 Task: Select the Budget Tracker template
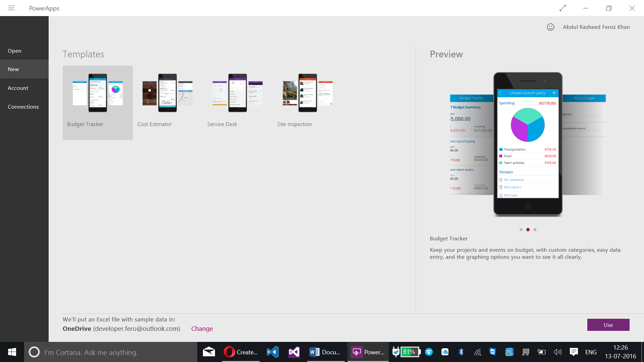[x=98, y=103]
